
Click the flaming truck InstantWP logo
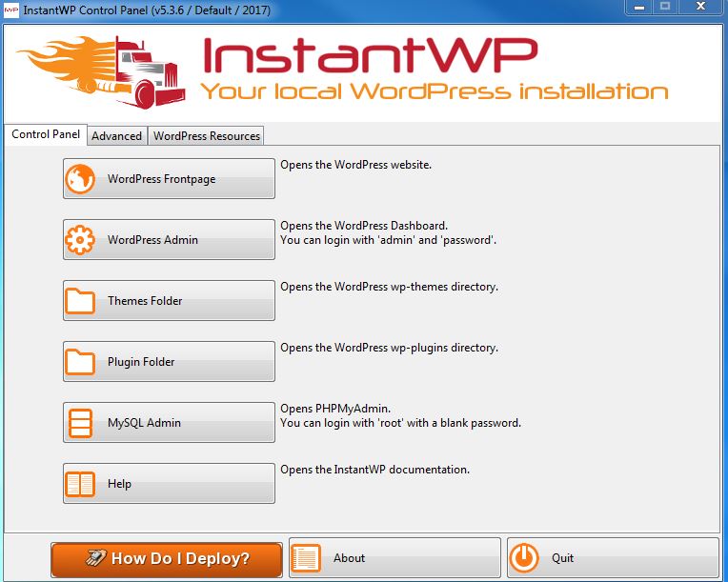click(x=102, y=72)
